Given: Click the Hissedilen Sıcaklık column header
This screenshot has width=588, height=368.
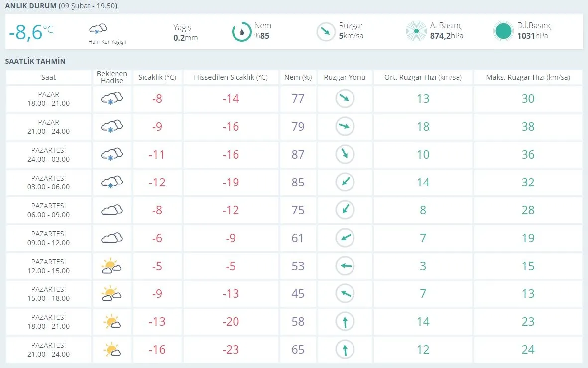Looking at the screenshot, I should tap(231, 77).
